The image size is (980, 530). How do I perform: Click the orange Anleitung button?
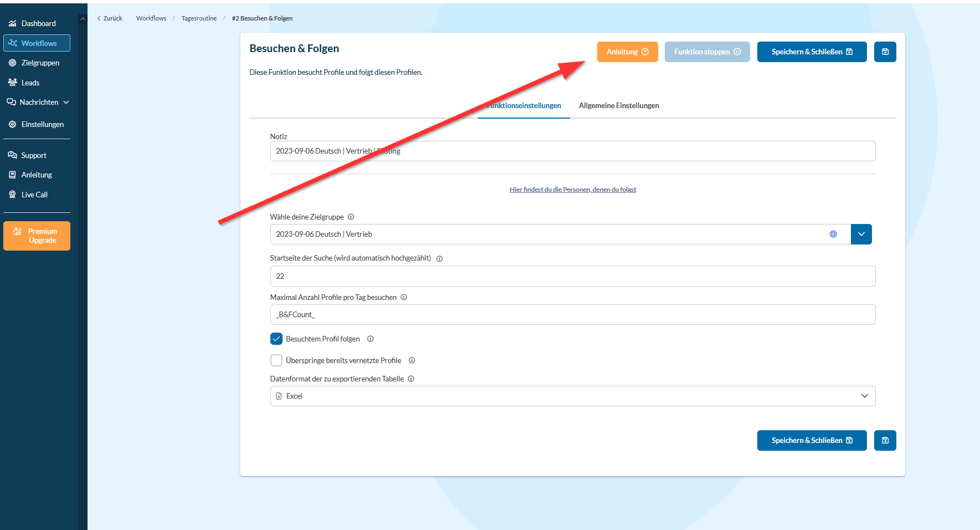coord(627,52)
